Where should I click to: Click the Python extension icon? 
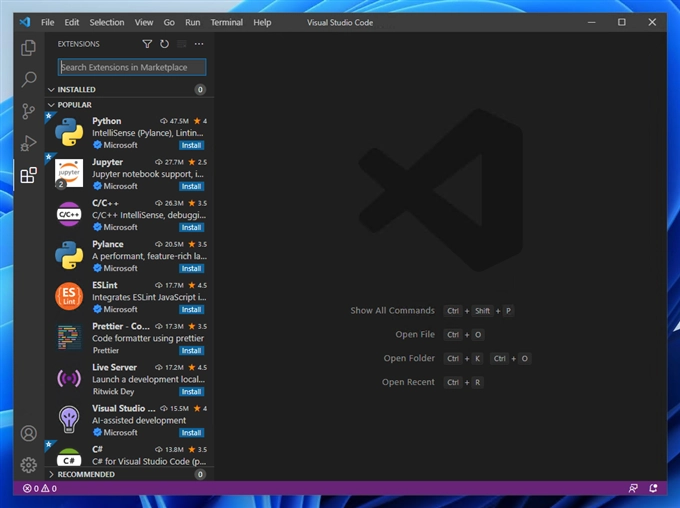69,132
